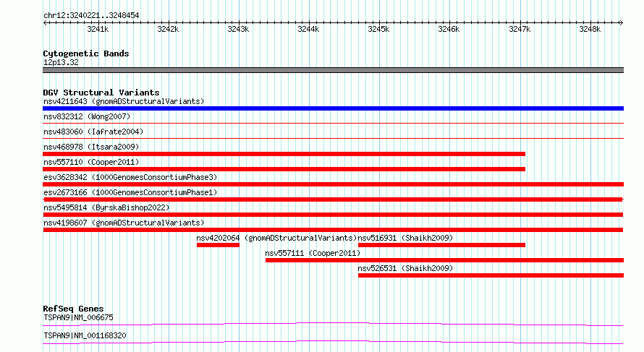This screenshot has height=352, width=644.
Task: Click esv2673166 (1000GenomesConsortiumPhase1) label
Action: coord(130,192)
